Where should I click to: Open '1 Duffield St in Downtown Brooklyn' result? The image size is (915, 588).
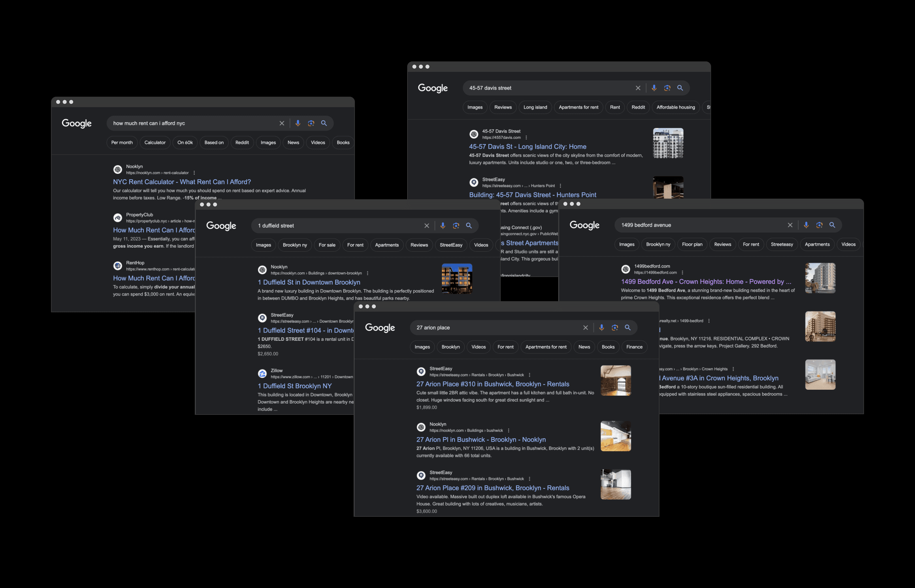(x=308, y=283)
